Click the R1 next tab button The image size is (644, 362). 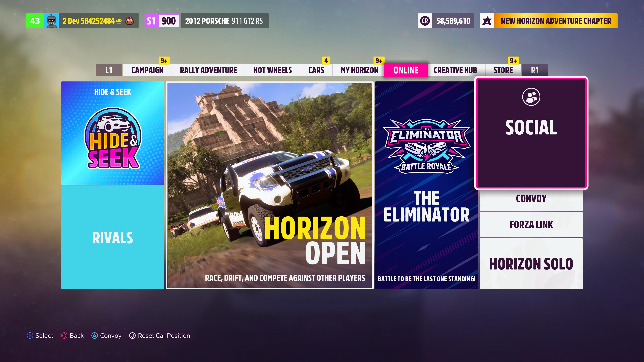[x=535, y=70]
